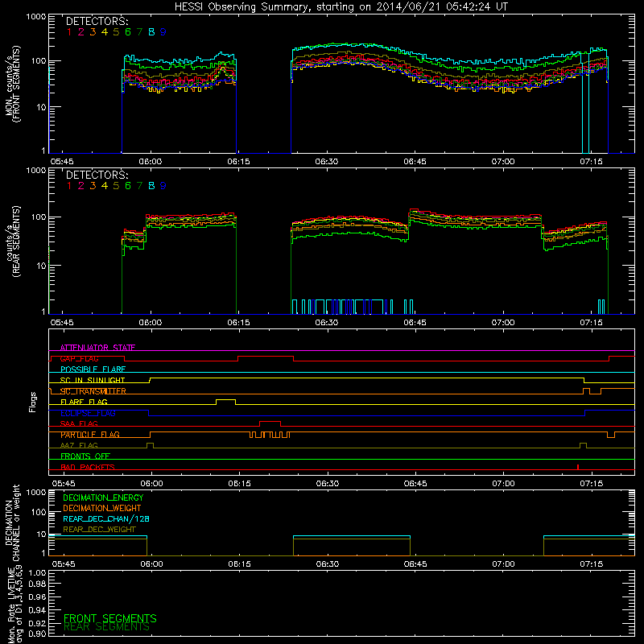This screenshot has height=644, width=644.
Task: Select DETECTORS: heading in front segments panel
Action: 97,21
